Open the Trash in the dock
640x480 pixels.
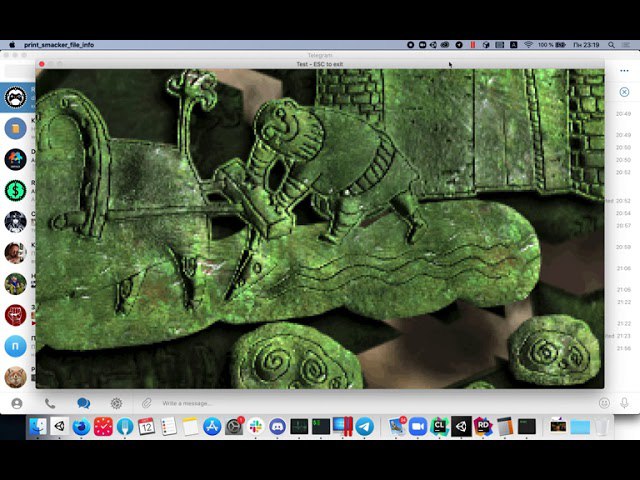pos(602,427)
